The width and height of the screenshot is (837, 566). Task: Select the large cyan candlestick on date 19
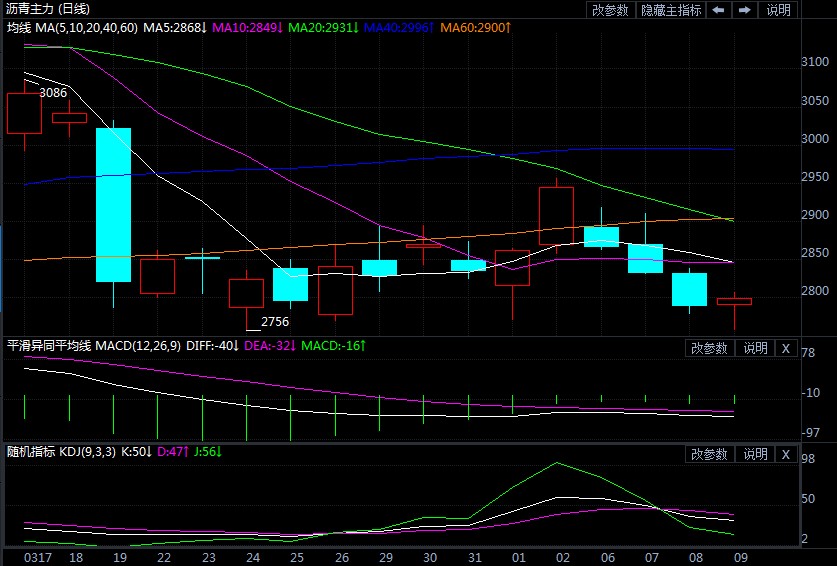click(x=113, y=204)
